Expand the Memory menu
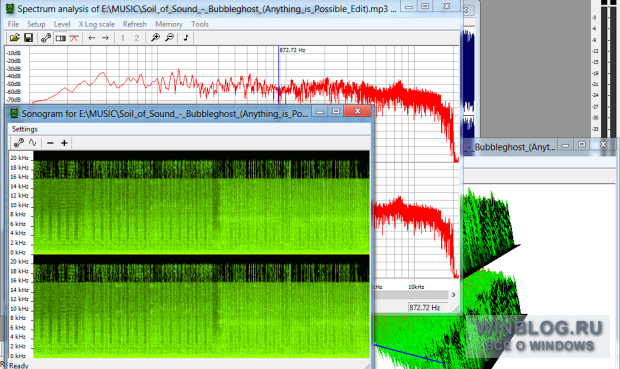The height and width of the screenshot is (369, 620). (x=169, y=24)
